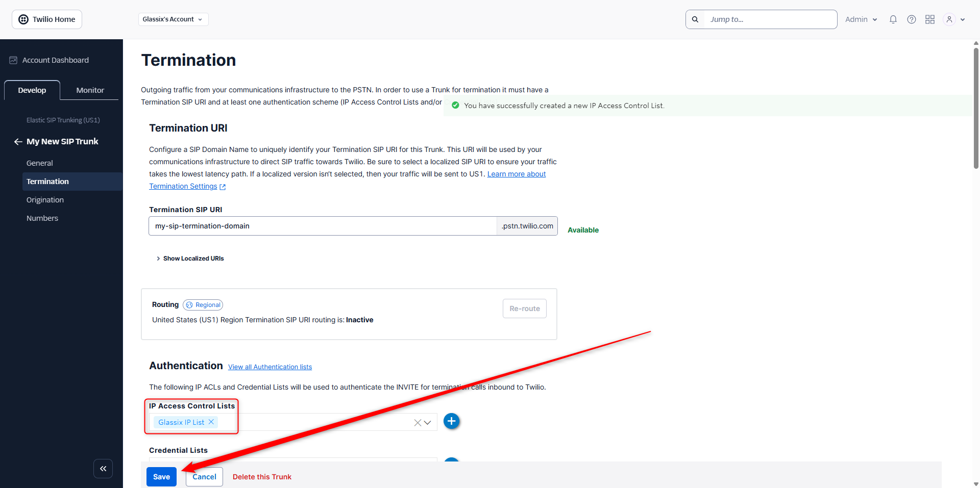Open the products grid icon
The image size is (980, 488).
930,19
